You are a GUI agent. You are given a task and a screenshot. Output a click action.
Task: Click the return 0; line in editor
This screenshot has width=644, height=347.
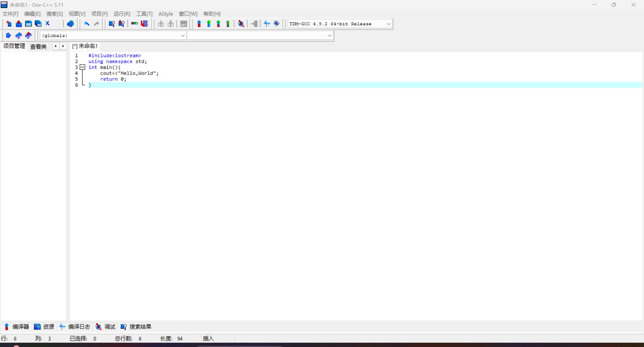coord(113,79)
